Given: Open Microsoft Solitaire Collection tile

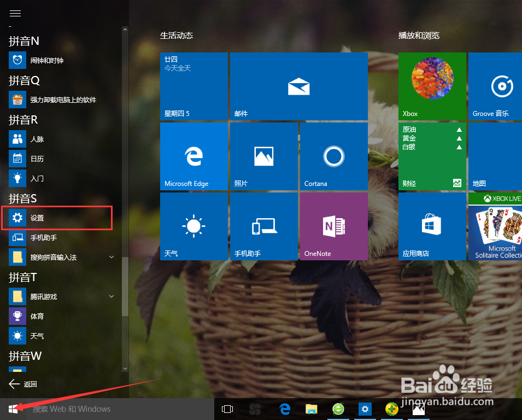Looking at the screenshot, I should [x=495, y=226].
